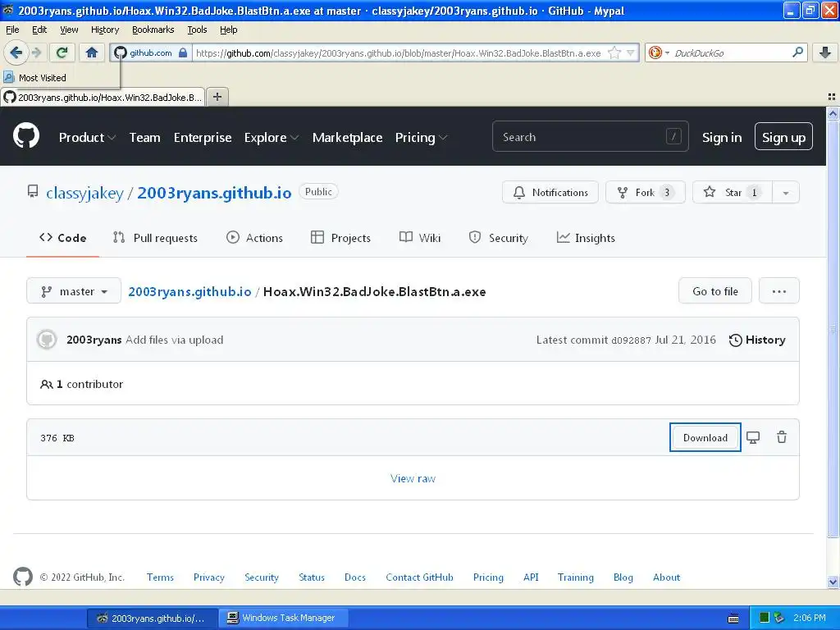Click the browser Forward arrow
Viewport: 840px width, 630px height.
click(x=36, y=52)
